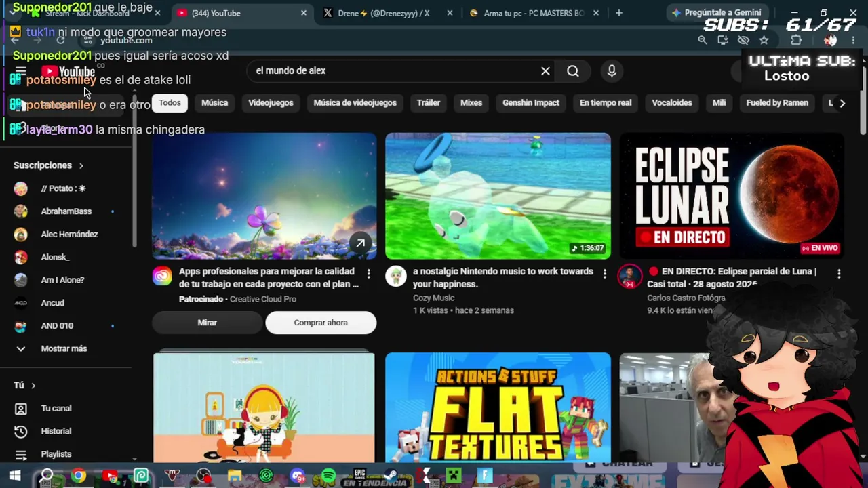Viewport: 868px width, 488px height.
Task: Select the En tiempo real chip
Action: [606, 103]
